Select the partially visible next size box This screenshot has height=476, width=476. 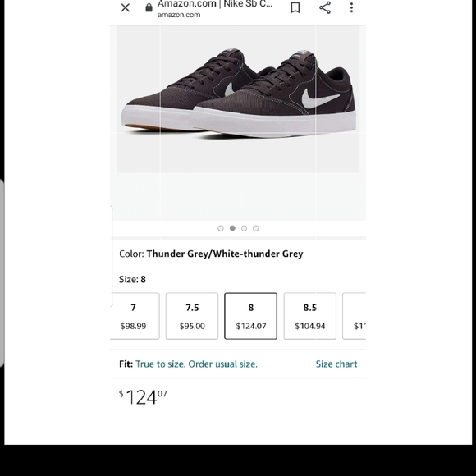point(355,316)
